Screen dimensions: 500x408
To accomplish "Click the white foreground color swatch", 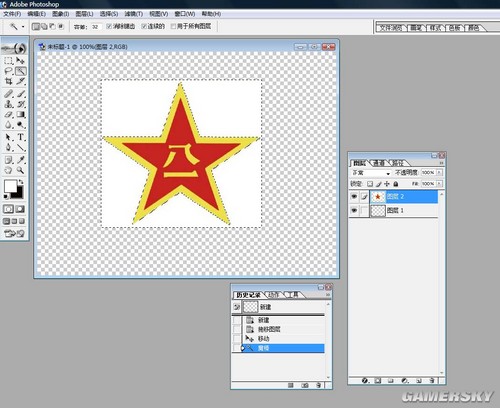I will 10,186.
